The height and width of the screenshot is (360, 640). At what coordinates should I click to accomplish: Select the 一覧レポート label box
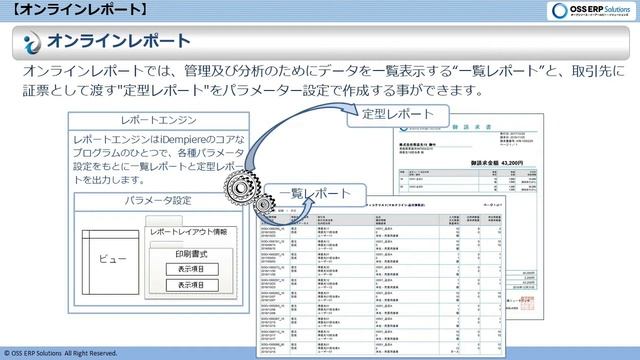click(315, 194)
